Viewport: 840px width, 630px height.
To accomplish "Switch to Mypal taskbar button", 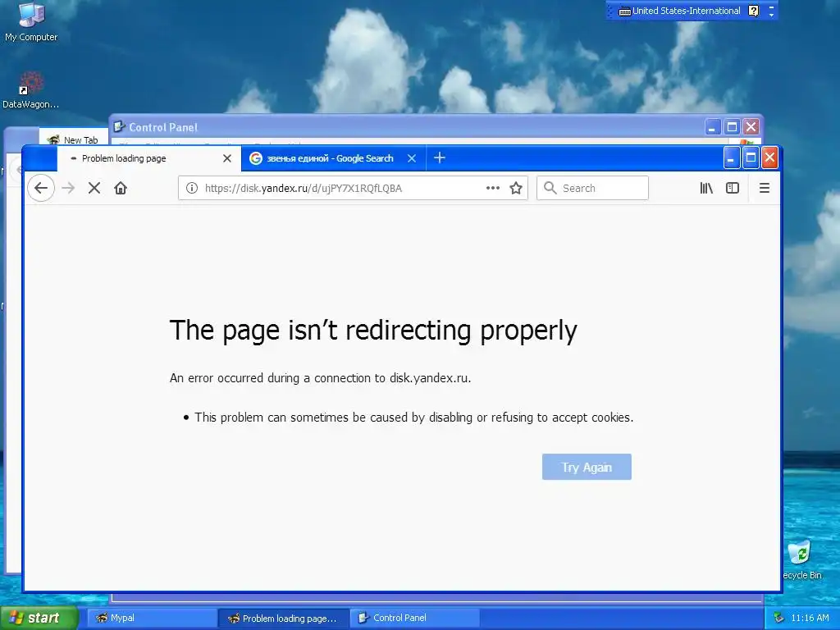I will click(152, 618).
